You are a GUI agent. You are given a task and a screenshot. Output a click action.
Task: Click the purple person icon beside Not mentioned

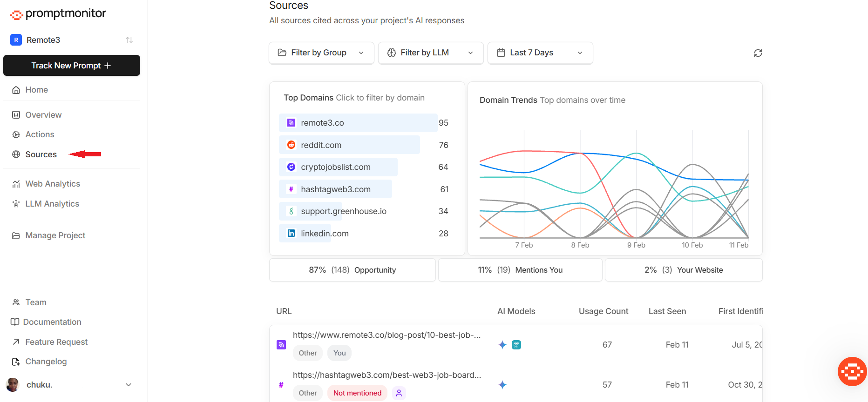[399, 393]
